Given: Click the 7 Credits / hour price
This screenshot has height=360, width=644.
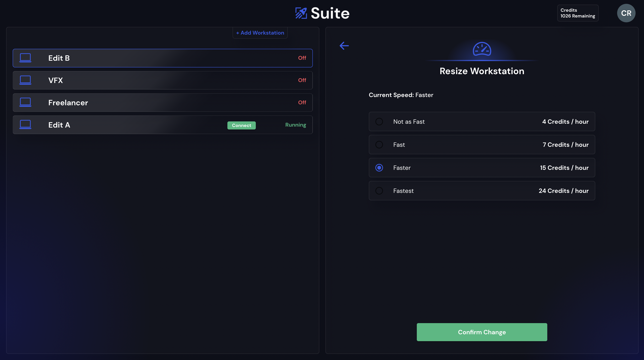Looking at the screenshot, I should 566,145.
